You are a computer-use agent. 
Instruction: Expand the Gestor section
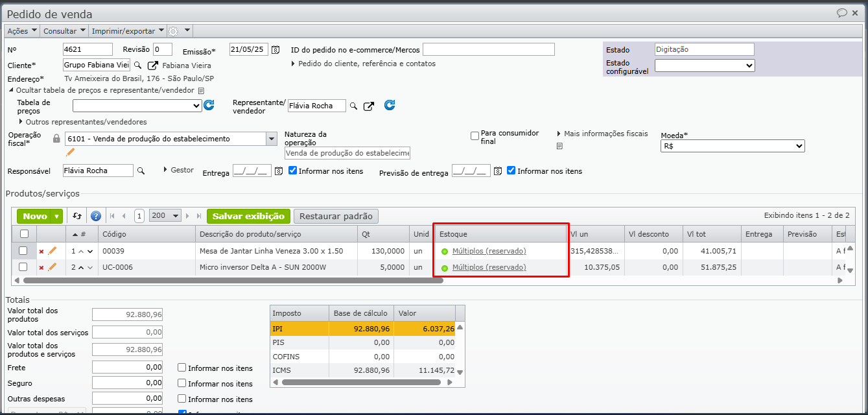(178, 170)
